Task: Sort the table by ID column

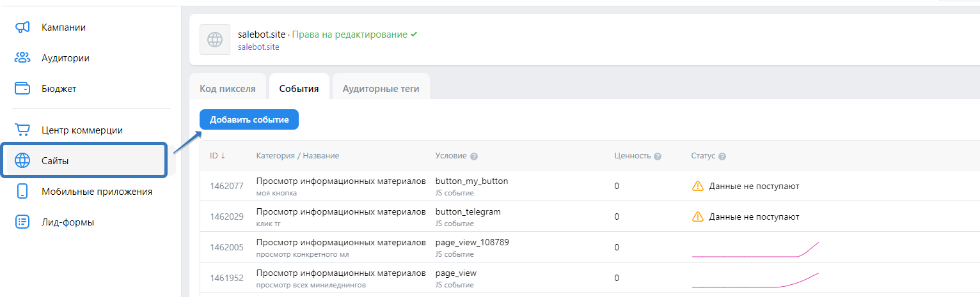Action: click(217, 156)
